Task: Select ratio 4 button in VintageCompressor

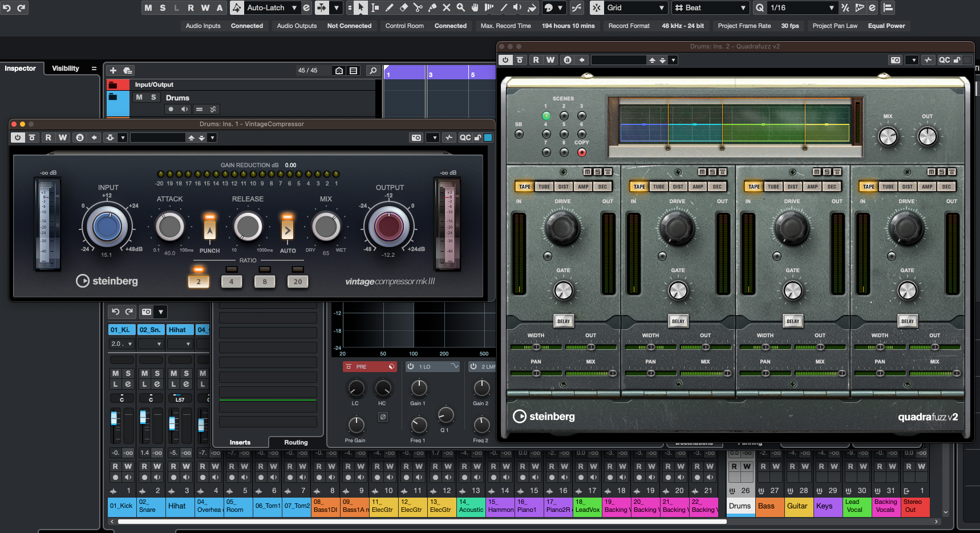Action: [x=231, y=281]
